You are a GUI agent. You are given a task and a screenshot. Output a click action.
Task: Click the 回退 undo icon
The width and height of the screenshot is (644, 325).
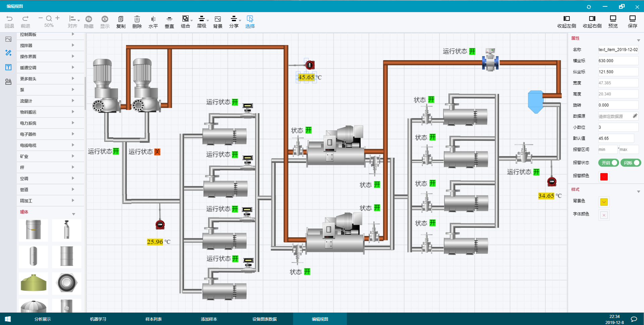click(9, 19)
